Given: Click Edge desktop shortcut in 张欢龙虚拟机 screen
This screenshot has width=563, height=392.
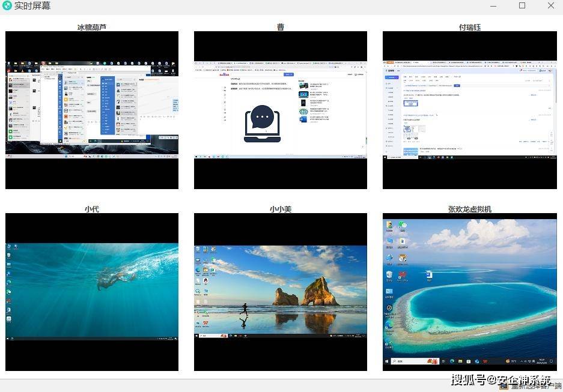Looking at the screenshot, I should (389, 327).
